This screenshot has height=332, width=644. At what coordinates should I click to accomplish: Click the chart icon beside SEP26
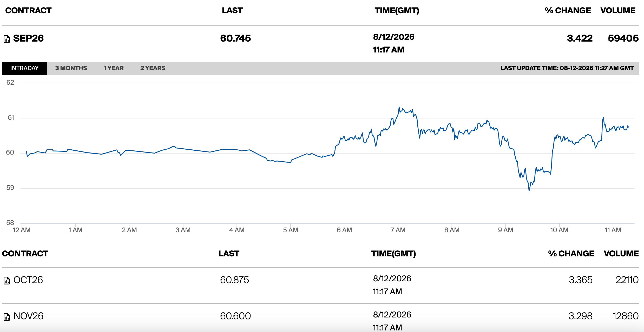pyautogui.click(x=7, y=39)
